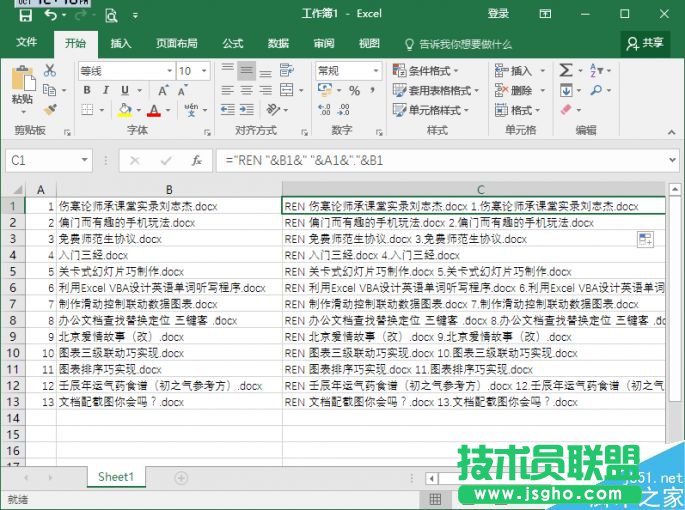The image size is (685, 510).
Task: Expand the formula bar chevron
Action: (x=672, y=160)
